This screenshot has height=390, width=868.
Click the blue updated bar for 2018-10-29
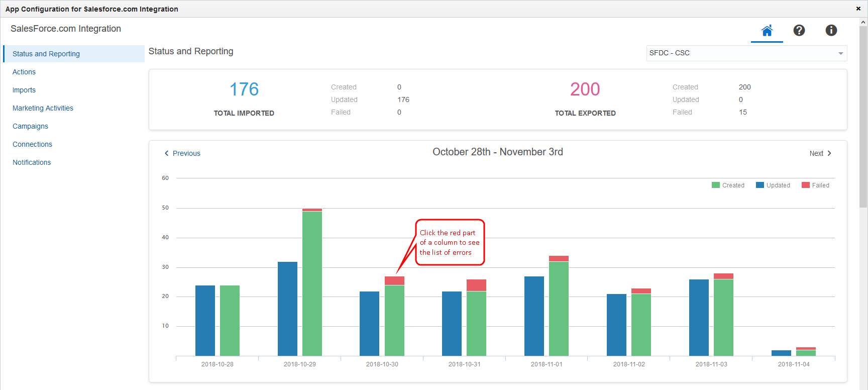pyautogui.click(x=287, y=309)
